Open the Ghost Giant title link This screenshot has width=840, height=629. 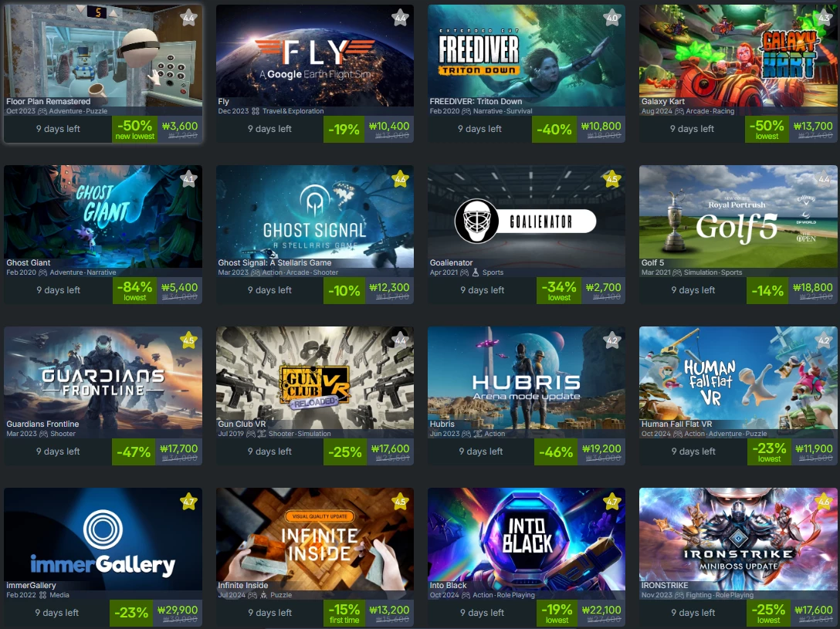click(29, 263)
